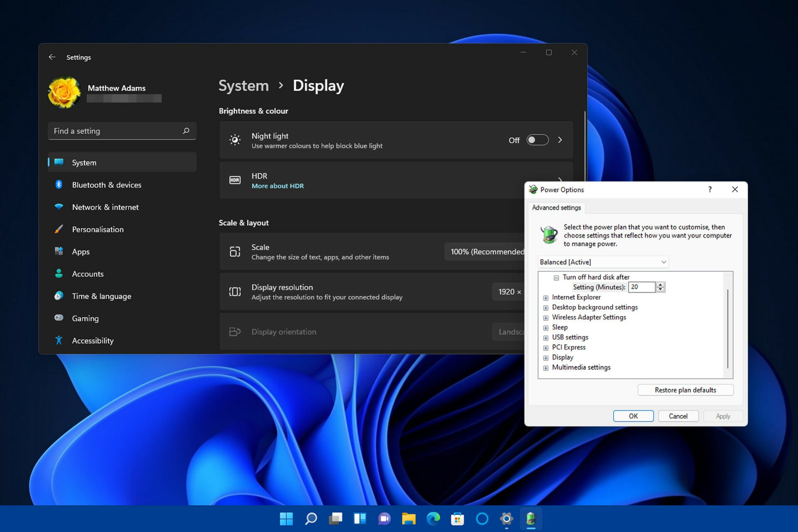Open Bluetooth & devices settings
Viewport: 798px width, 532px height.
click(106, 184)
